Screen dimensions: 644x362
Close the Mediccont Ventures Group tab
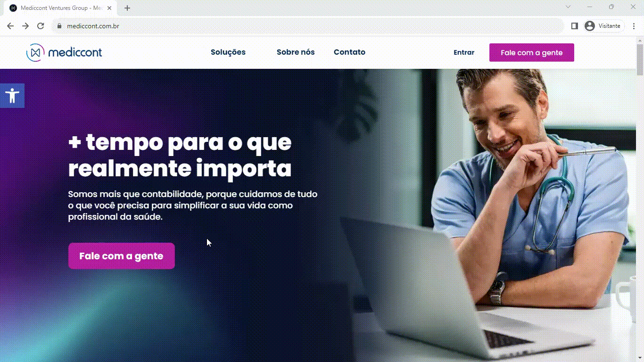point(110,8)
